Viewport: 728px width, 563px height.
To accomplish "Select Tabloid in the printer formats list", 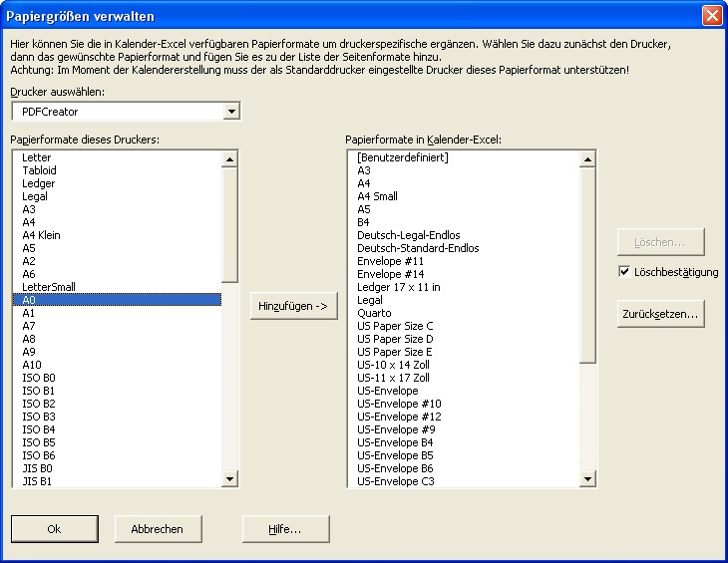I will 40,170.
